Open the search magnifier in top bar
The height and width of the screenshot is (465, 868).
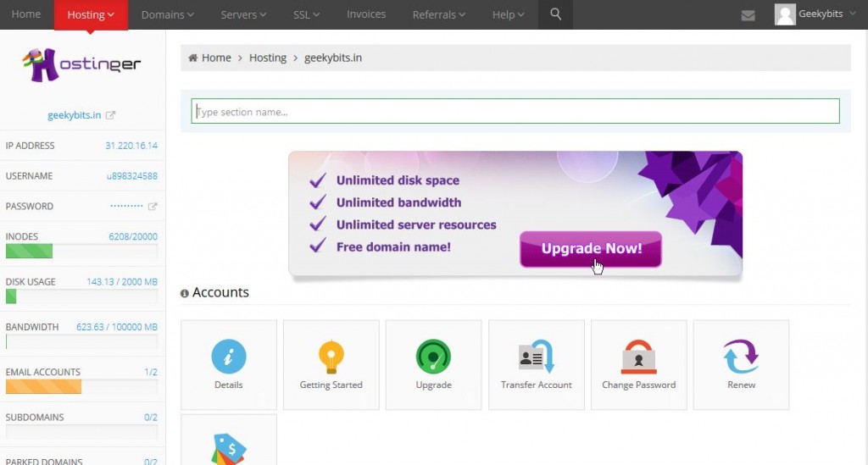(555, 14)
